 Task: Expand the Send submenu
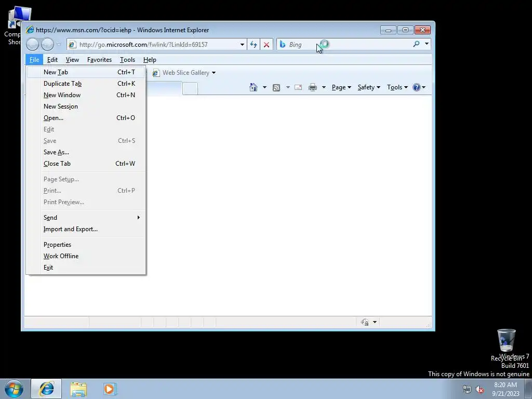(x=86, y=218)
